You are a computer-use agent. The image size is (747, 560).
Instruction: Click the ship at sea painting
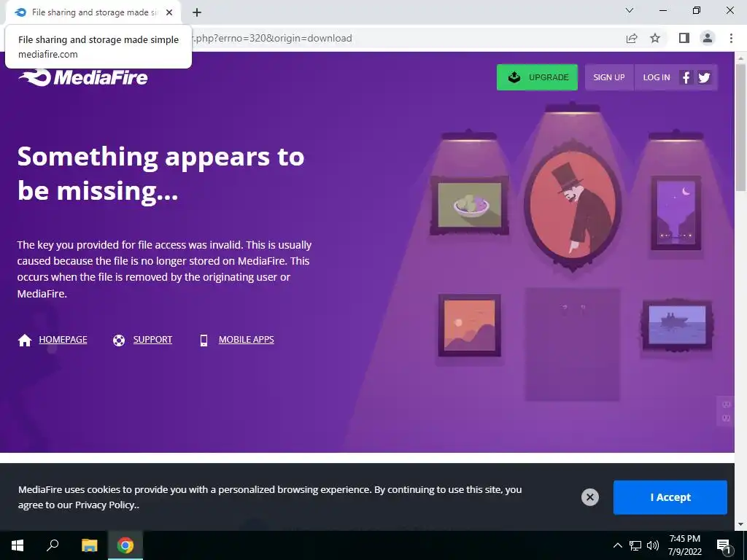click(x=677, y=325)
